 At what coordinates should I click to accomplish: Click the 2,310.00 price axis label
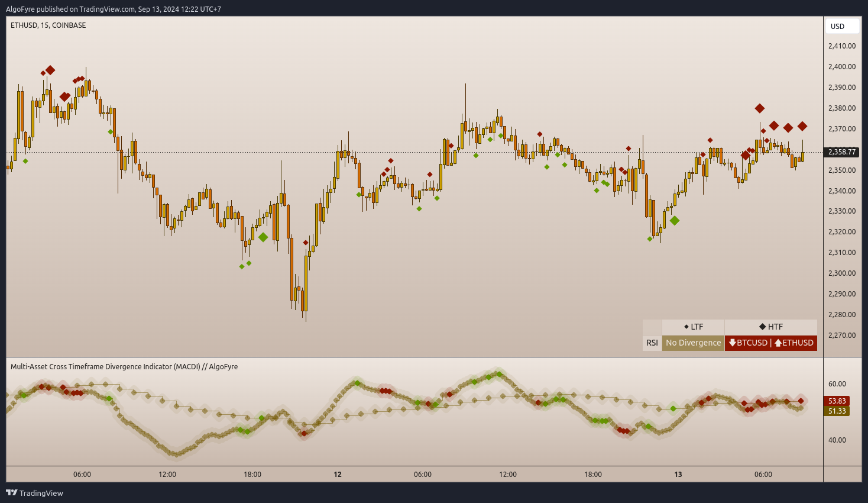[842, 253]
